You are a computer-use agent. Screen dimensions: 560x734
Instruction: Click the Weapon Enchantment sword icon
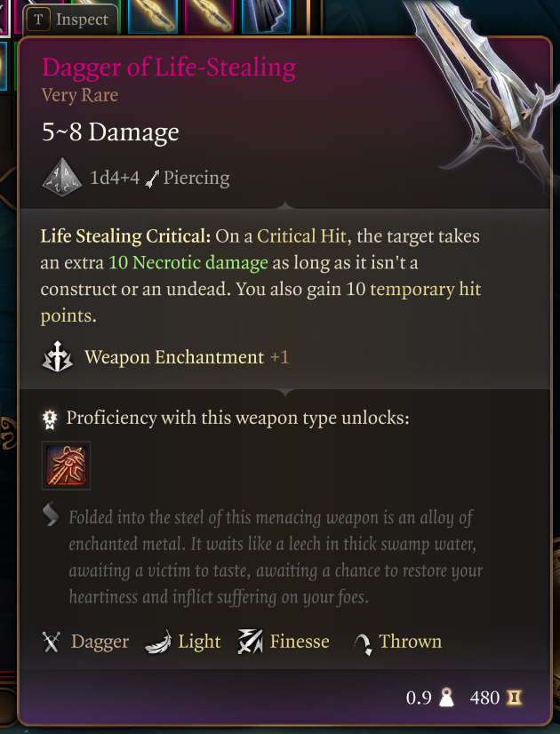click(x=57, y=356)
